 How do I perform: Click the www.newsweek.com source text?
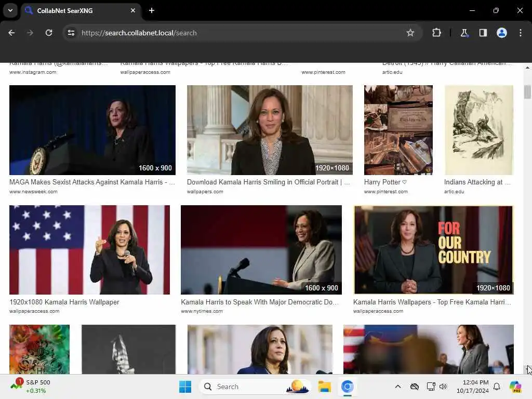(x=33, y=192)
